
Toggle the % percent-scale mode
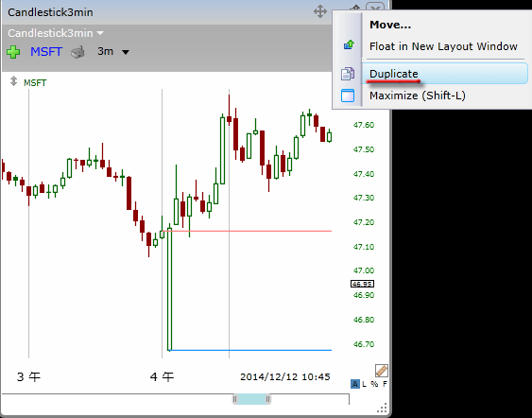[x=374, y=384]
